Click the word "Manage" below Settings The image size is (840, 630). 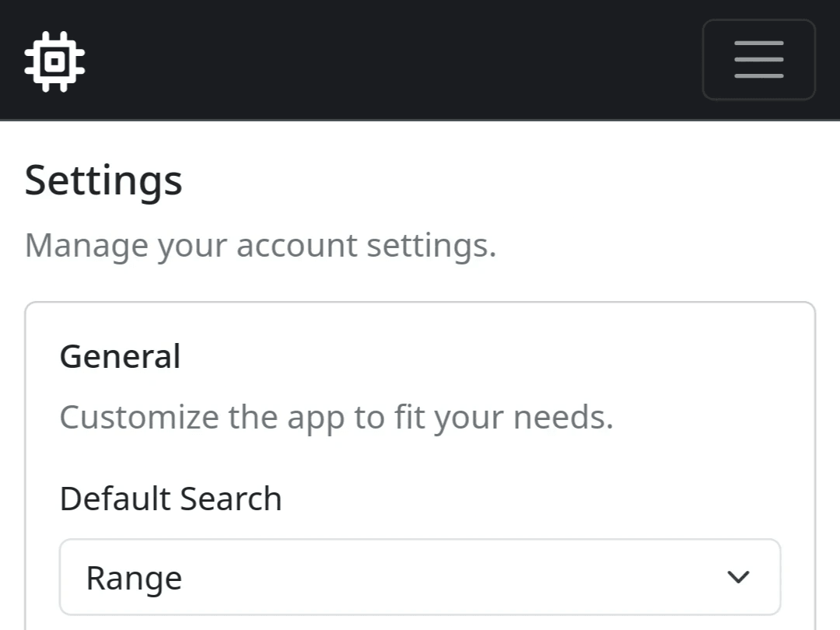coord(86,246)
